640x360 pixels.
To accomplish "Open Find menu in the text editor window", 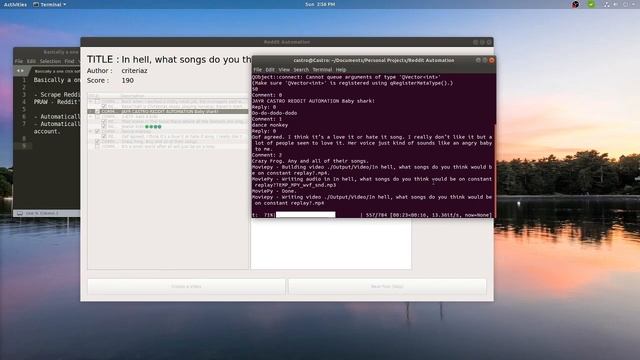I will pos(70,61).
